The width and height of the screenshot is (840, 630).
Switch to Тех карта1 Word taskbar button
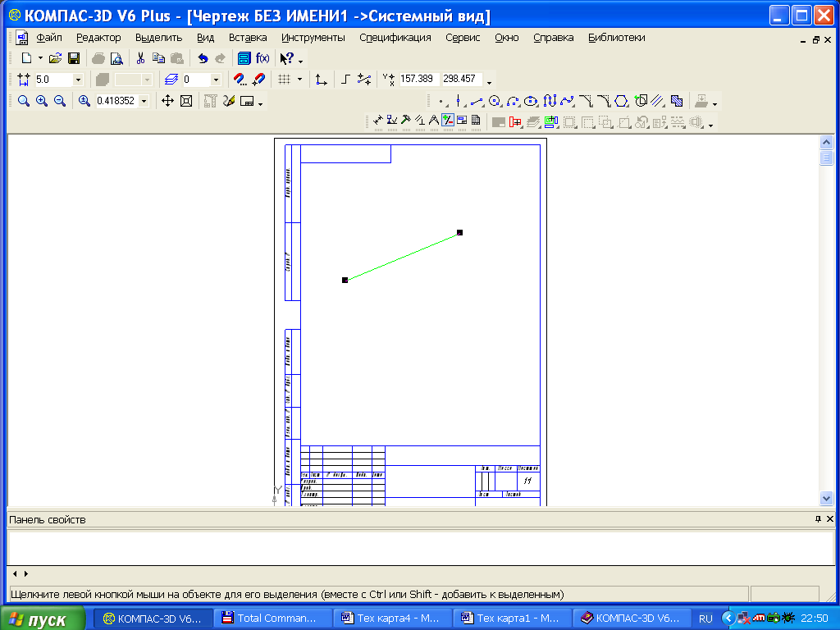click(x=512, y=619)
